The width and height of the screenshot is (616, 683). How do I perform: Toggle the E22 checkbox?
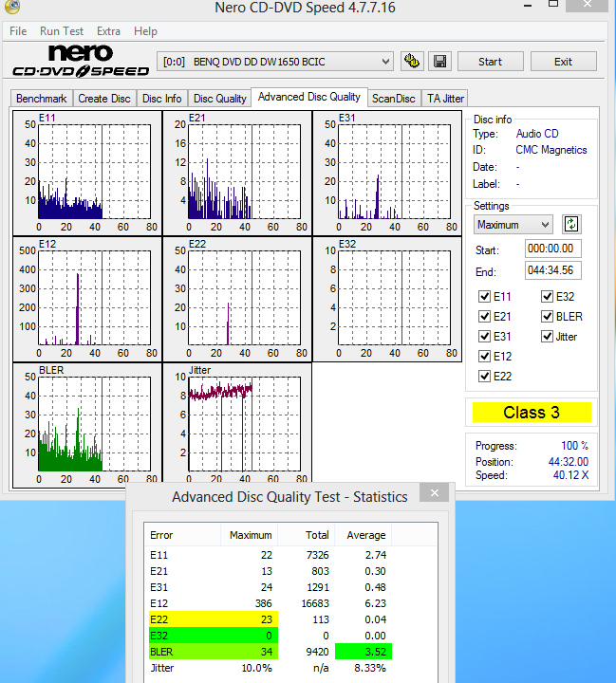tap(484, 377)
